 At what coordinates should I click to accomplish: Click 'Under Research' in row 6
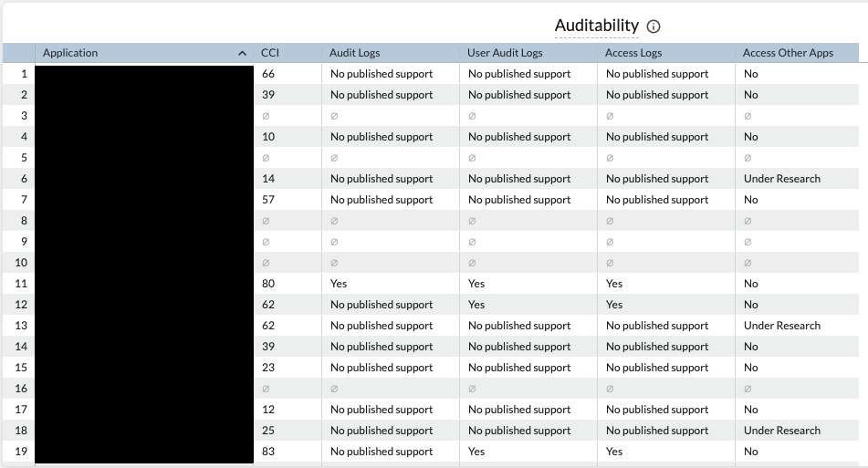point(781,179)
